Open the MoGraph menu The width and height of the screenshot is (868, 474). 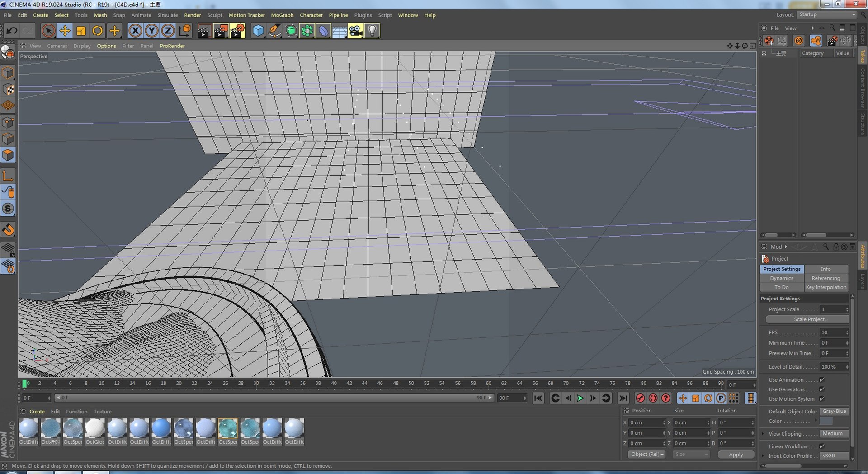[x=282, y=15]
